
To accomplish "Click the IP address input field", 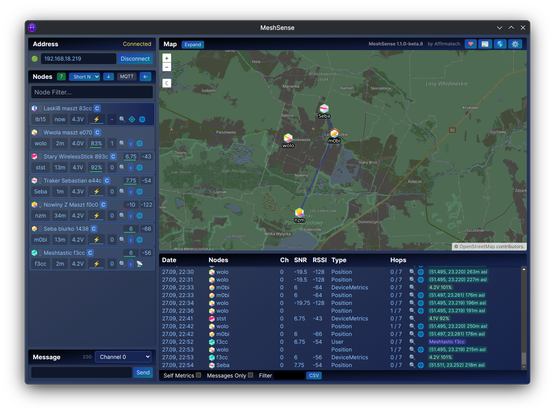I will pyautogui.click(x=79, y=58).
